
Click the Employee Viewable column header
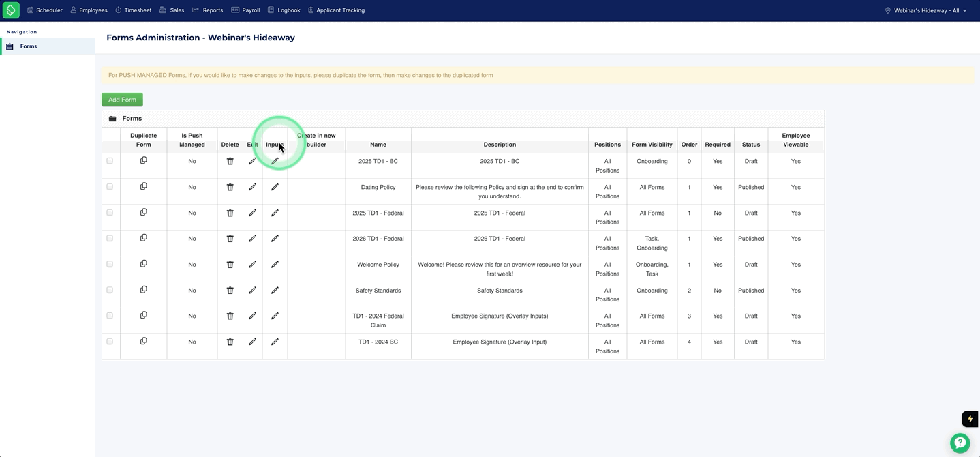(796, 140)
